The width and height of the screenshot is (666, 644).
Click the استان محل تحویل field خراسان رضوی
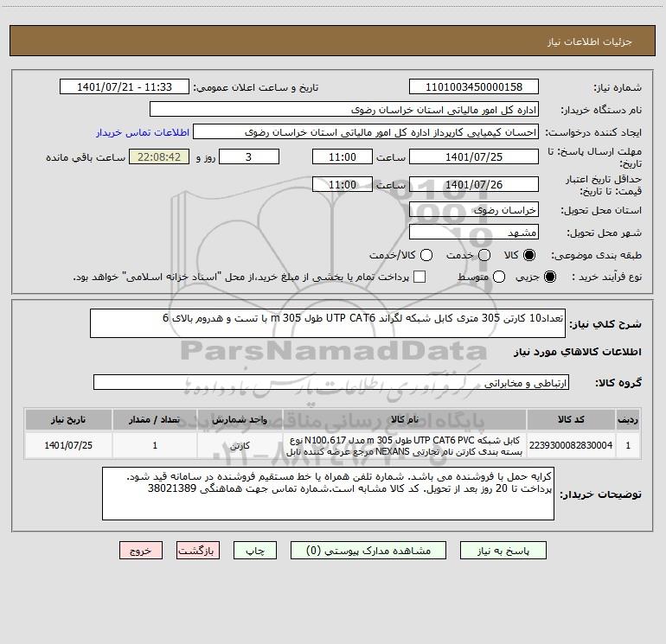474,210
